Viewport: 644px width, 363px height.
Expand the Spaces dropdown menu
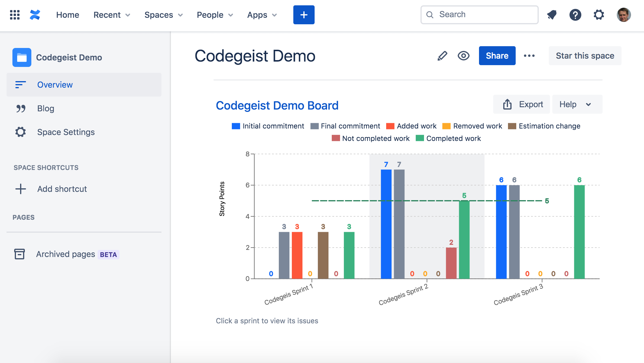point(164,15)
